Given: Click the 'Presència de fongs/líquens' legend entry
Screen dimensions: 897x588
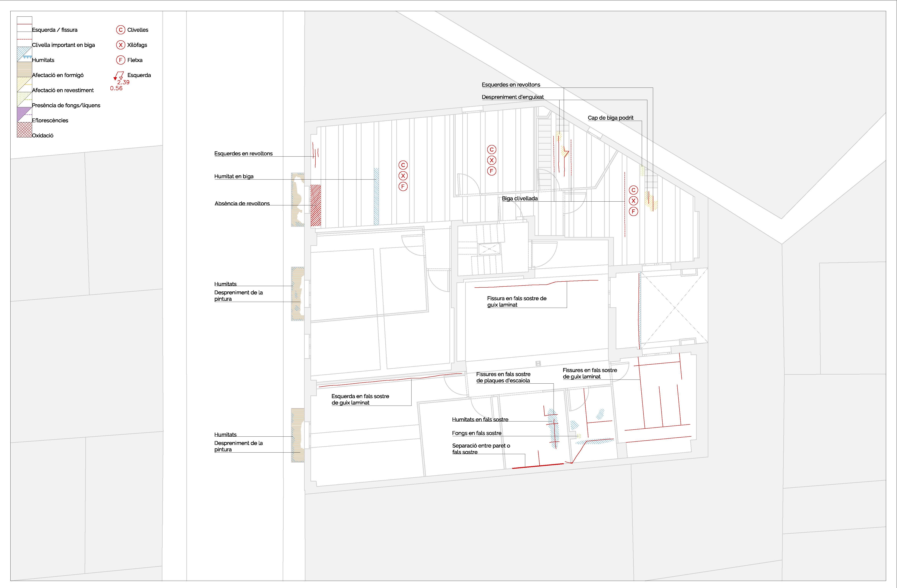Looking at the screenshot, I should pos(66,105).
